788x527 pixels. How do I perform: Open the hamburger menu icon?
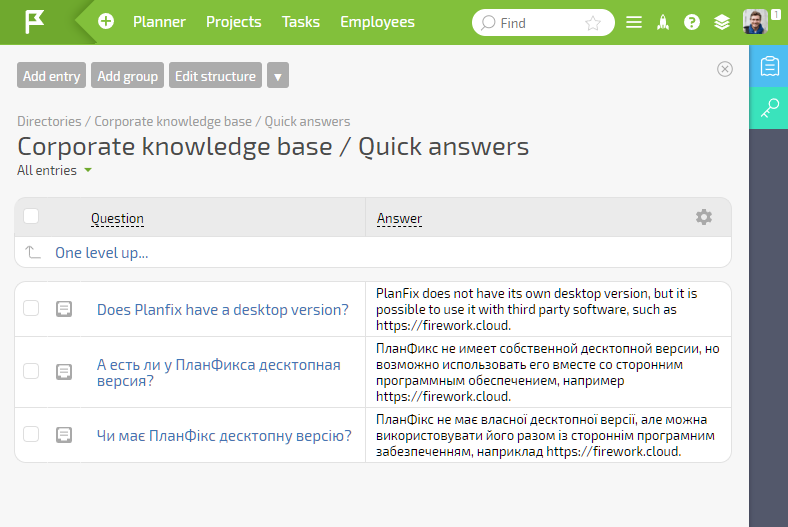click(x=634, y=22)
